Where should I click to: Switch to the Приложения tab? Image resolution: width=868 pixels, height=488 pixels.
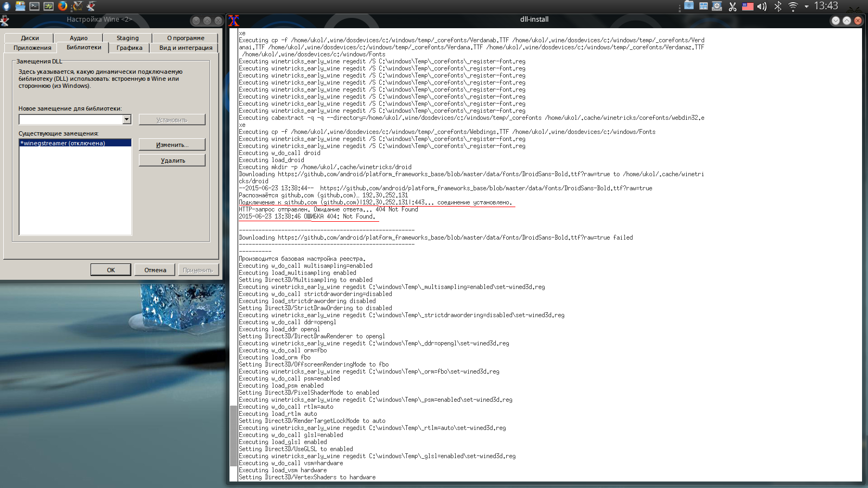pyautogui.click(x=33, y=48)
